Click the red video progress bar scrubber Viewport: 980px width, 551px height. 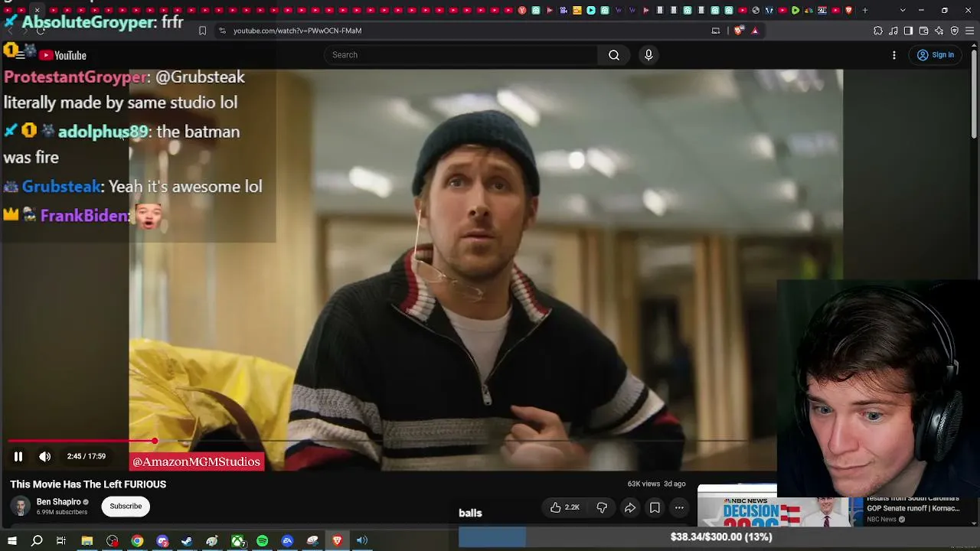[x=155, y=442]
